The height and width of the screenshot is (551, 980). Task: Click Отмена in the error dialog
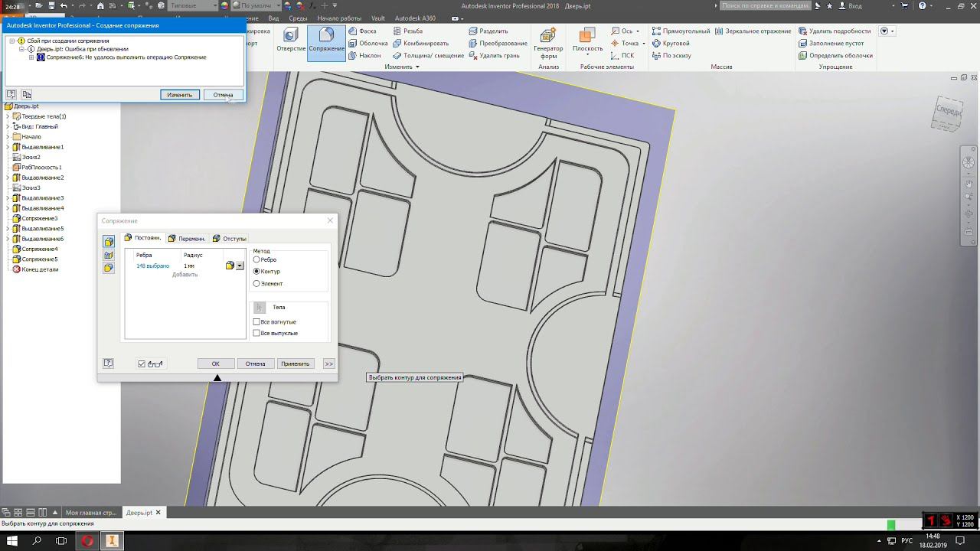point(224,95)
